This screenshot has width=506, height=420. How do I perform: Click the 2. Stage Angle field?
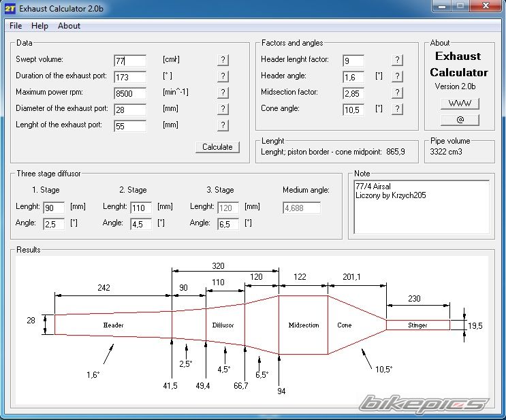coord(141,223)
